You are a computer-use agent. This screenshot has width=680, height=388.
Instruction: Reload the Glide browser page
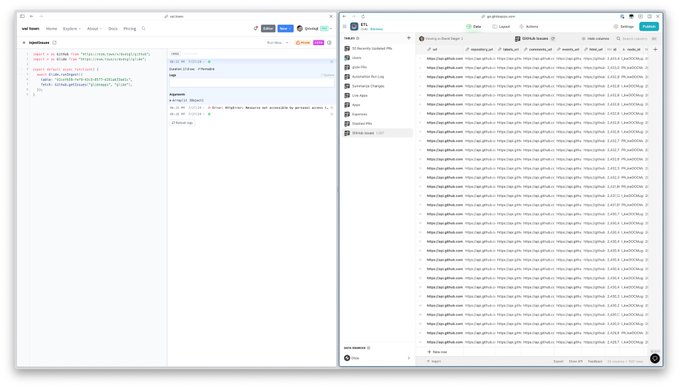363,16
